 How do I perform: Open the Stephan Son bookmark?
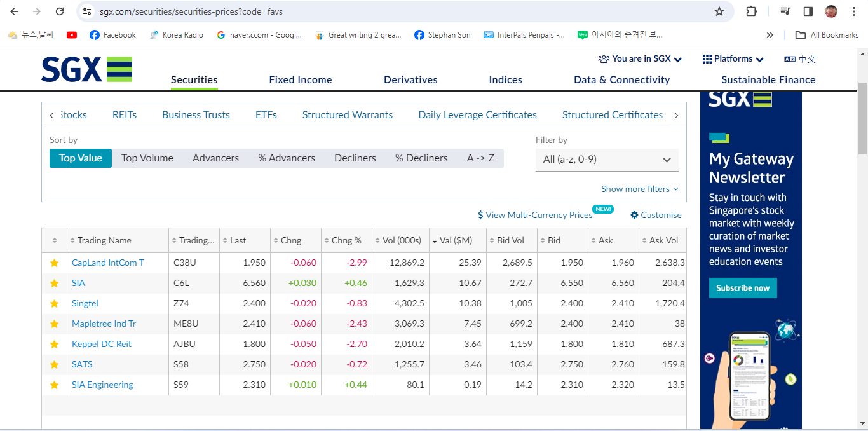click(x=442, y=35)
